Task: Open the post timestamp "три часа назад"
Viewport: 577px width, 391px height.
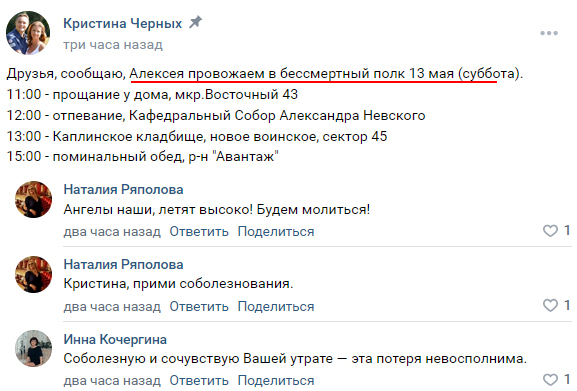Action: click(x=113, y=45)
